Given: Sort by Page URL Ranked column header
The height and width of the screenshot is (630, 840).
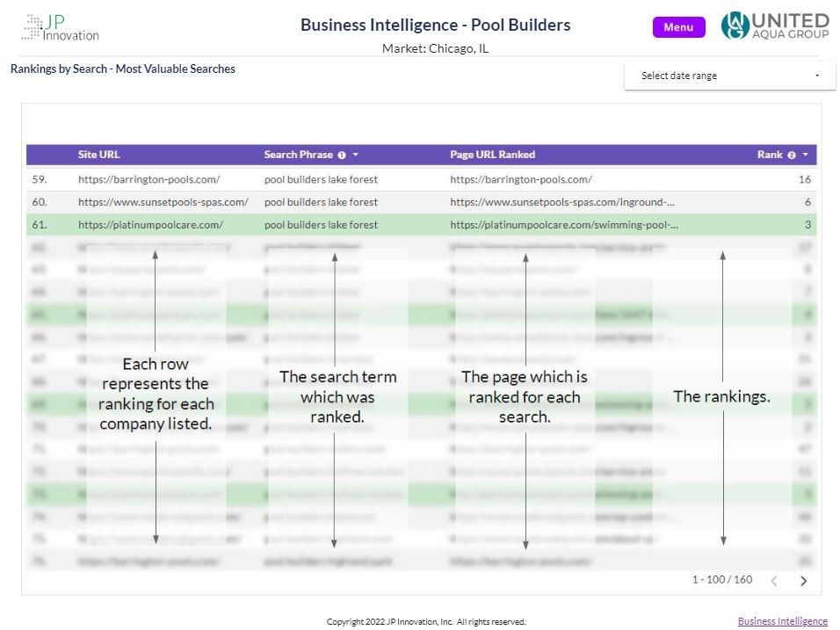Looking at the screenshot, I should pyautogui.click(x=492, y=155).
